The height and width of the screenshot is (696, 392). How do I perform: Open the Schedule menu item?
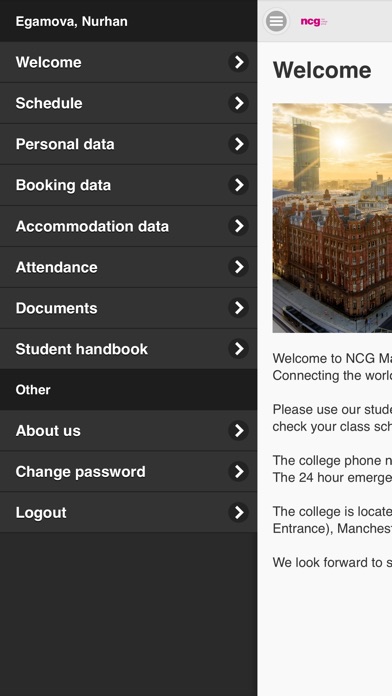128,103
